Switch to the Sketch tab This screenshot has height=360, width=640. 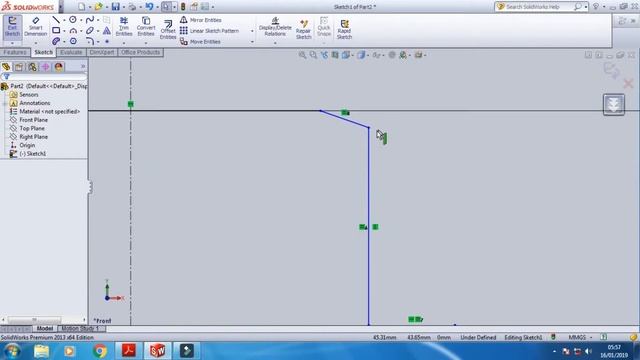click(x=43, y=52)
